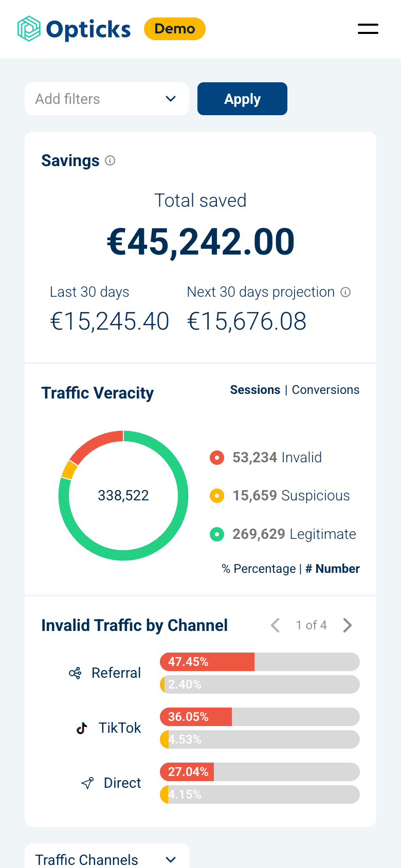
Task: Click the projection info icon
Action: tap(346, 292)
